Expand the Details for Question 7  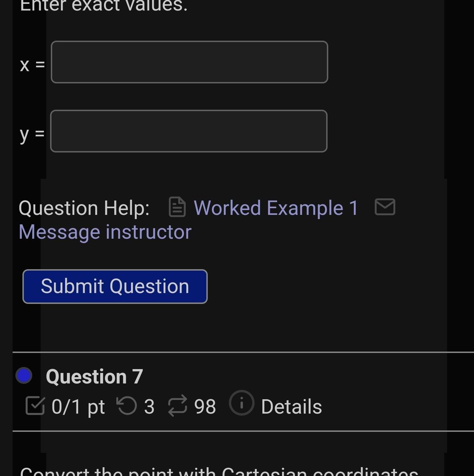pyautogui.click(x=292, y=407)
